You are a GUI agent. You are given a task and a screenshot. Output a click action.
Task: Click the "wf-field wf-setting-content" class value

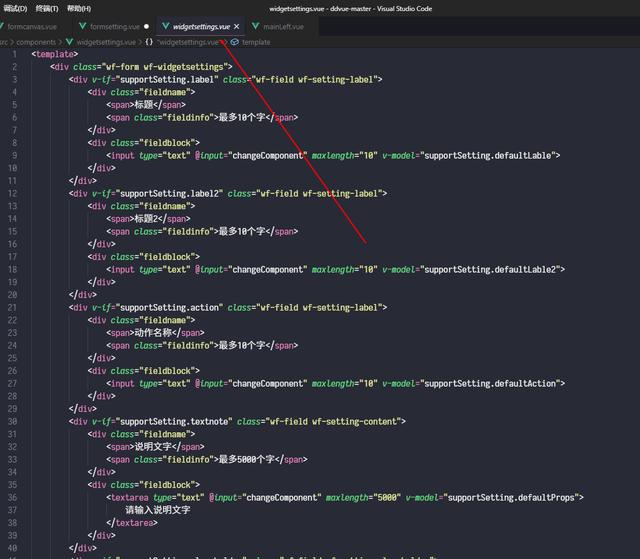pyautogui.click(x=333, y=421)
